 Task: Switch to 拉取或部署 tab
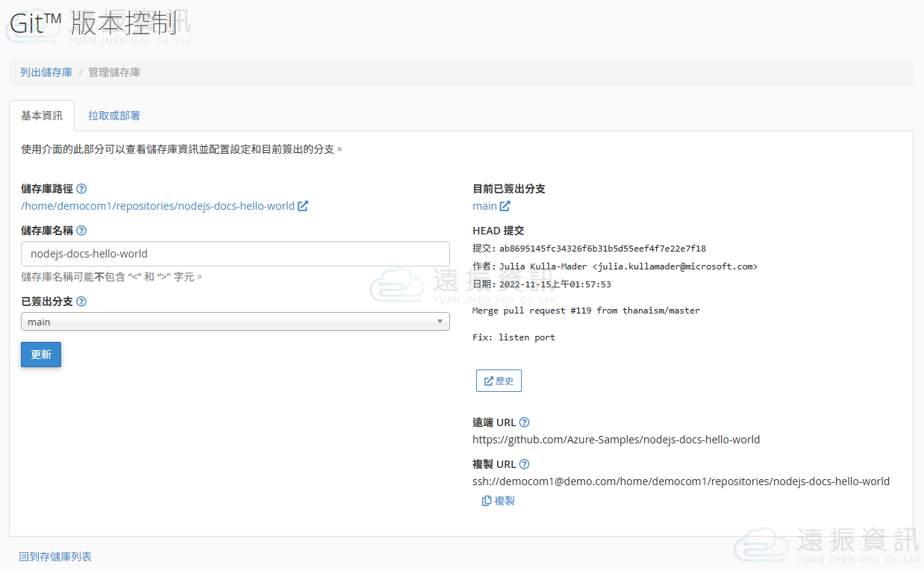(114, 116)
